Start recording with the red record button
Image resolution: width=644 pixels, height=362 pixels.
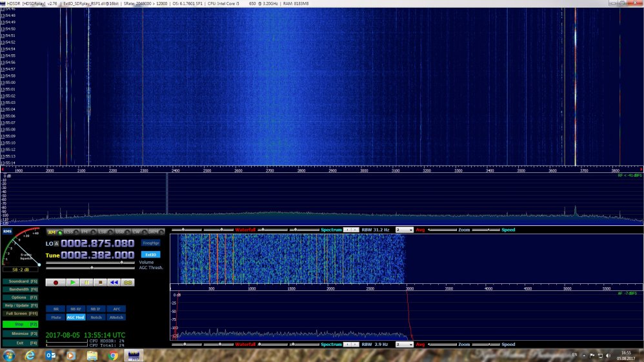click(55, 283)
